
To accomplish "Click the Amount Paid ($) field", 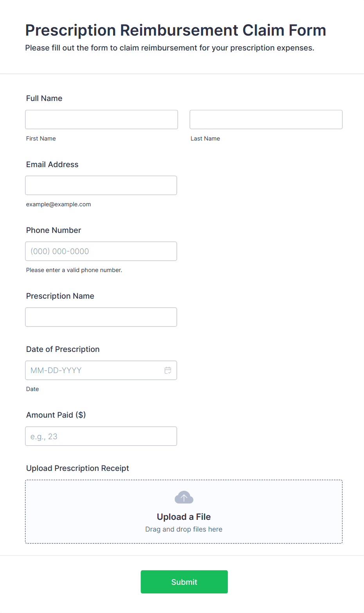I will (x=101, y=436).
